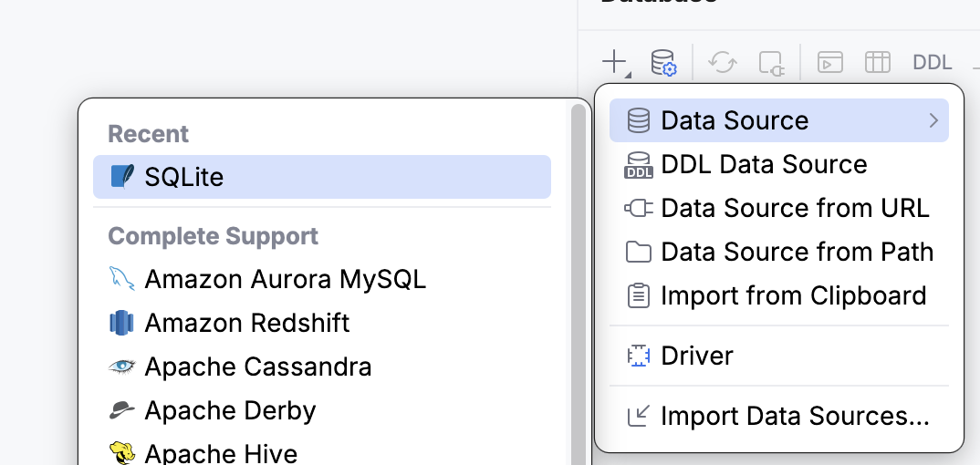This screenshot has width=980, height=465.
Task: Pick SQLite from Recent list
Action: [x=322, y=177]
